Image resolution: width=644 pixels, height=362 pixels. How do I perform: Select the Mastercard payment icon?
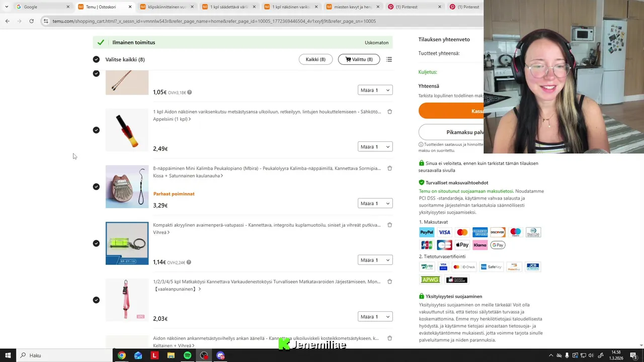(462, 232)
